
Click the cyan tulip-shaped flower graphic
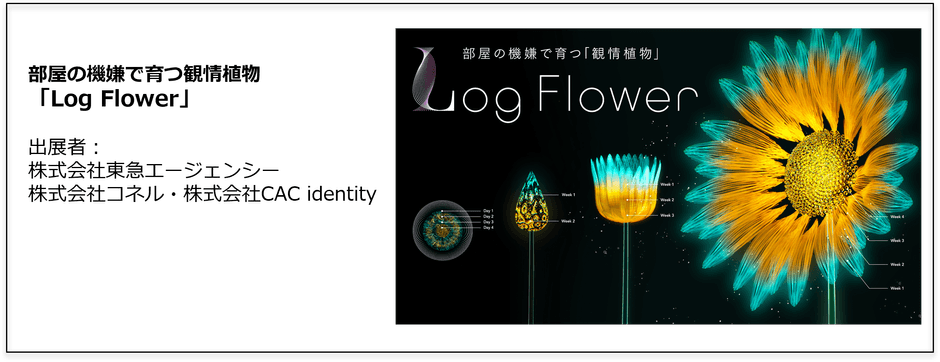[625, 188]
